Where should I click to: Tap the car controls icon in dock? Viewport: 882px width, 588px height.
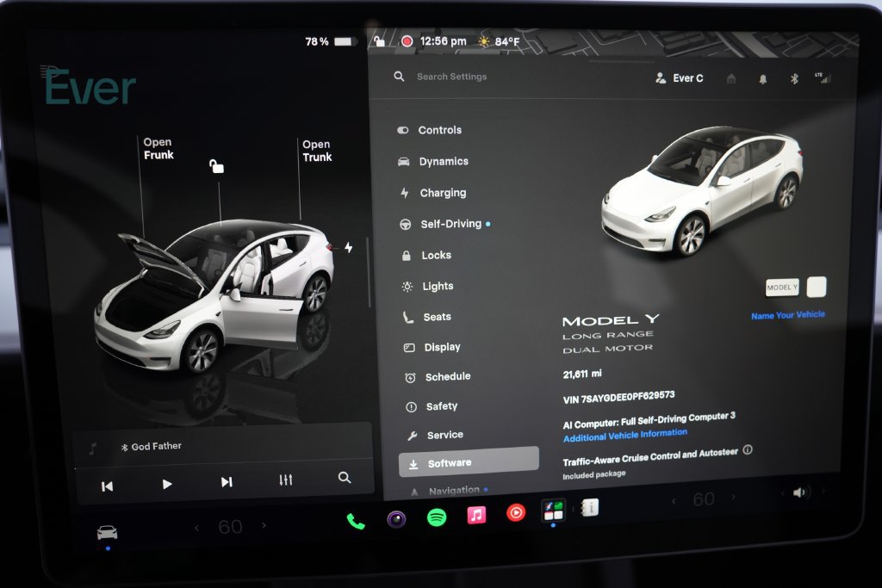(108, 532)
